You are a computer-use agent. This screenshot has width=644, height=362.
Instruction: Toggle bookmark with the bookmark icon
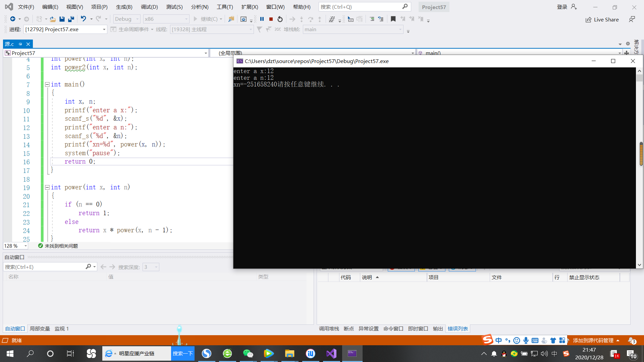(393, 19)
